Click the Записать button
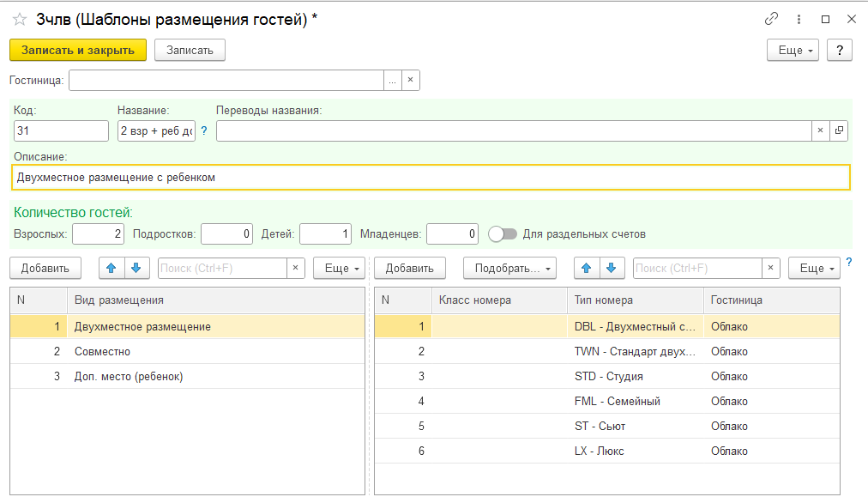Image resolution: width=868 pixels, height=503 pixels. coord(190,50)
